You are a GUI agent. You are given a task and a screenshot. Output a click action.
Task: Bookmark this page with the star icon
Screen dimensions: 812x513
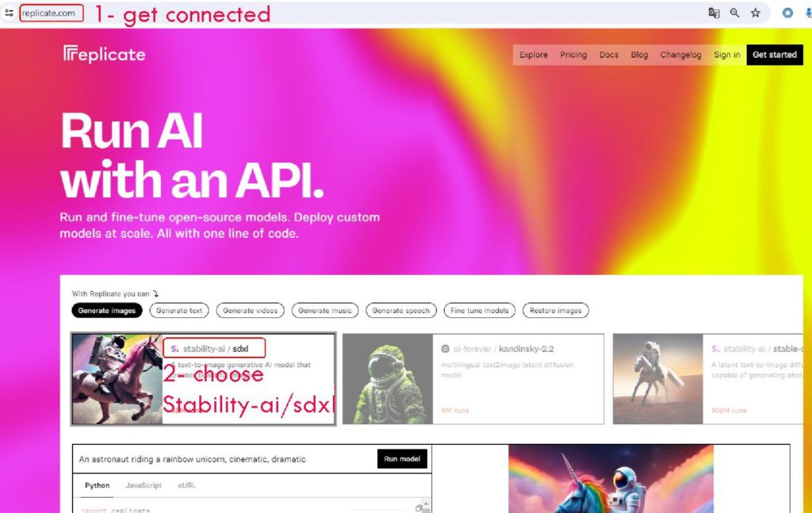(x=756, y=13)
